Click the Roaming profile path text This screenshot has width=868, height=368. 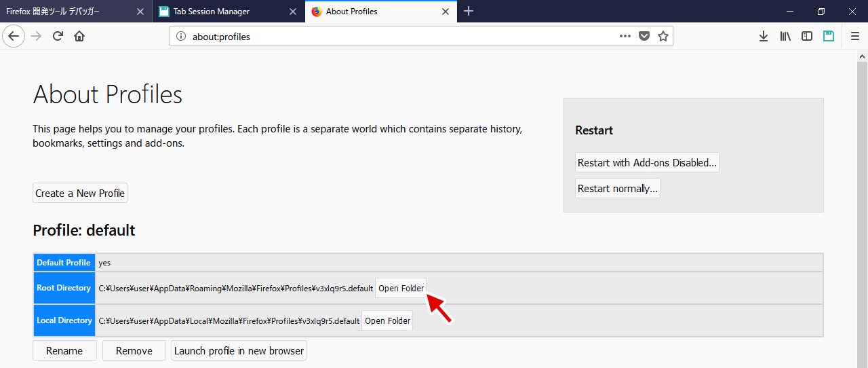tap(236, 289)
